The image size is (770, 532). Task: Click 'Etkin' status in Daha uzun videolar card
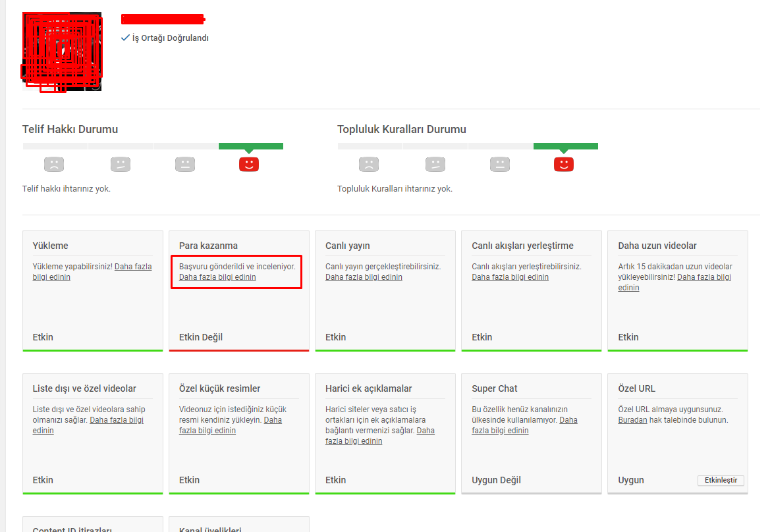pyautogui.click(x=628, y=337)
